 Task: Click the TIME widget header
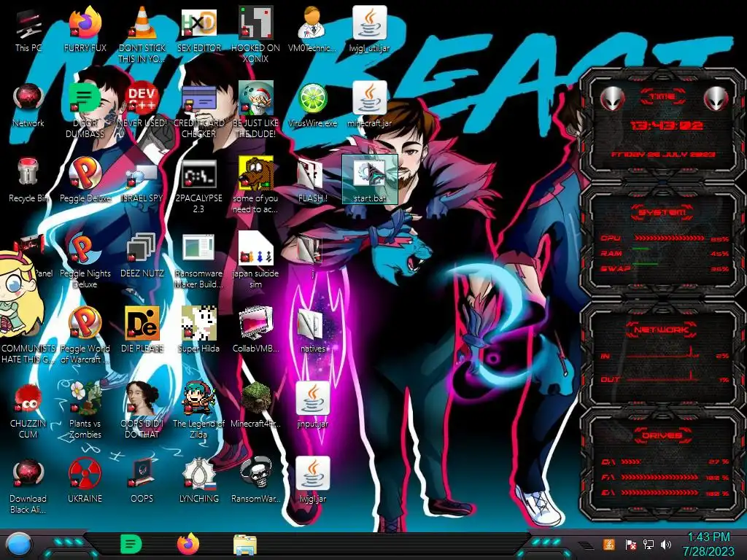(662, 97)
